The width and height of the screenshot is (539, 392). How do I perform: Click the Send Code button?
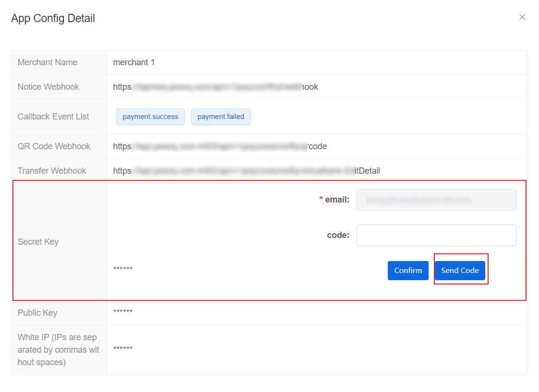[460, 271]
